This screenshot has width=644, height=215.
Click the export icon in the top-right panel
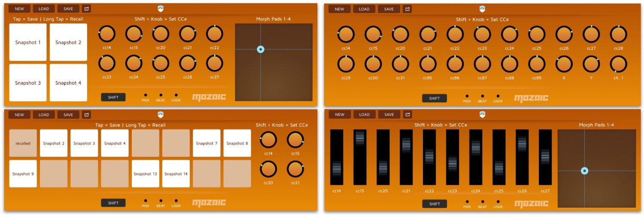coord(407,9)
